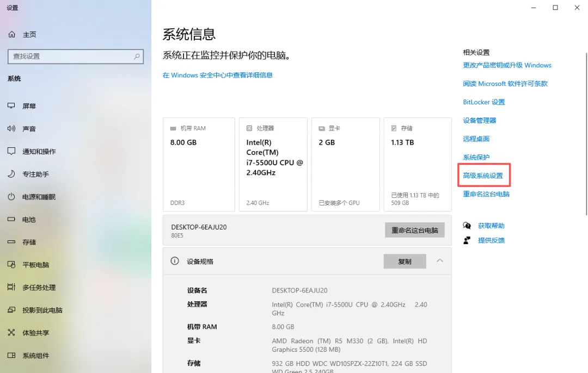Screen dimensions: 588x373
Task: Click the 平板电脑 tablet icon
Action: (11, 264)
